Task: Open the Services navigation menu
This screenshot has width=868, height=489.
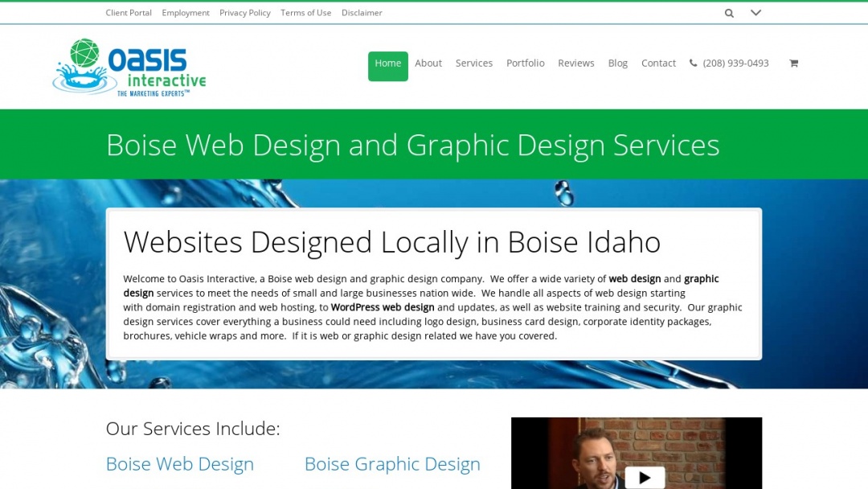Action: [x=474, y=63]
